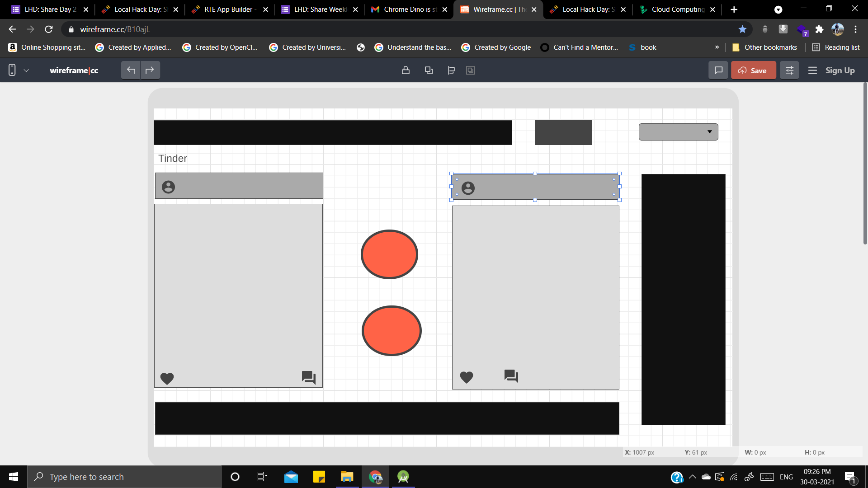Click the lock element icon

click(x=406, y=70)
